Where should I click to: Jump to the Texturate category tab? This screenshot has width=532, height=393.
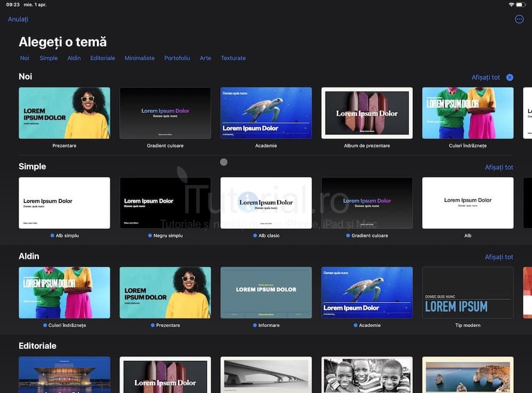233,58
